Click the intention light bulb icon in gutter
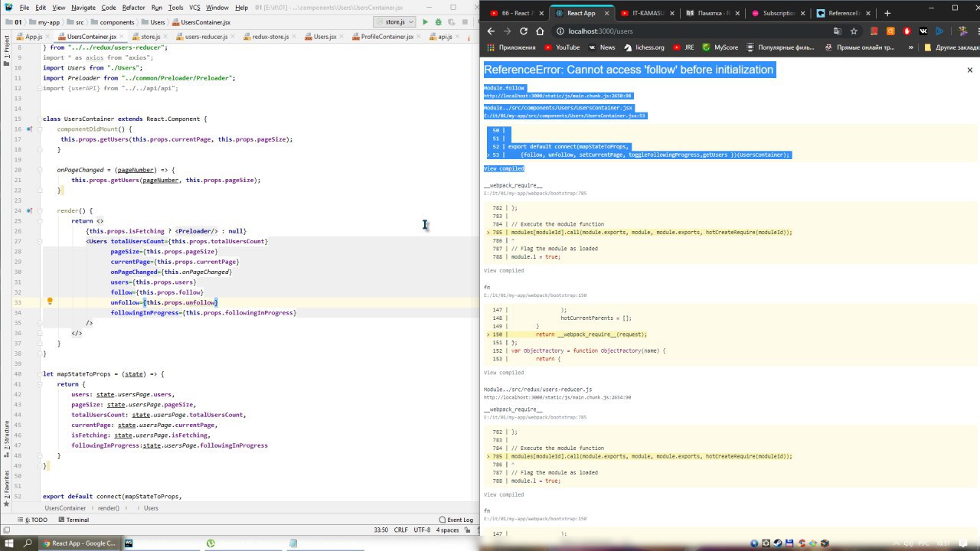The height and width of the screenshot is (551, 980). (50, 302)
